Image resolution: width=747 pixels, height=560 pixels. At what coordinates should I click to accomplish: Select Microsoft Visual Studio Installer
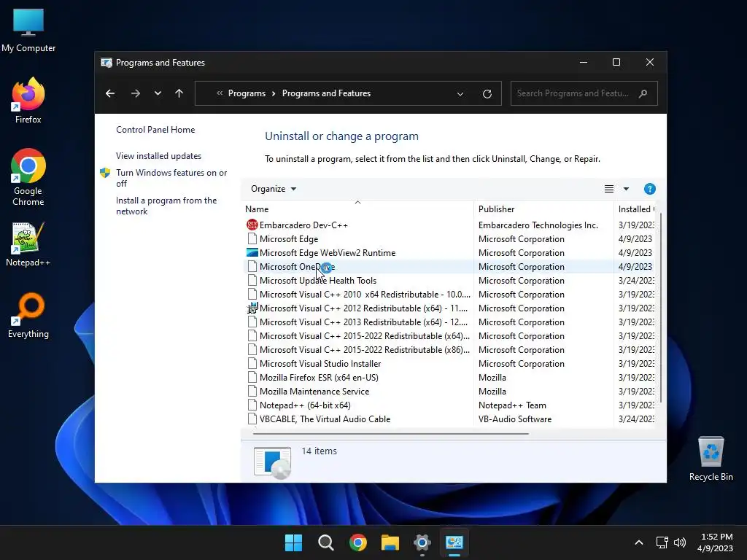pos(320,363)
